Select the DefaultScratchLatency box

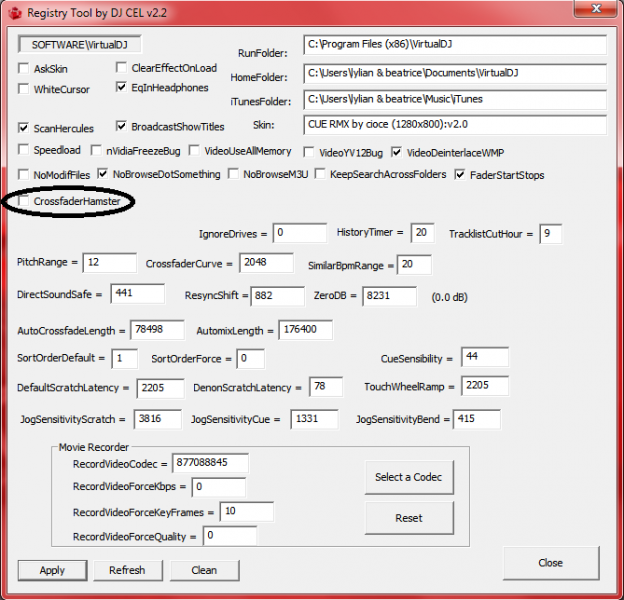[x=160, y=388]
